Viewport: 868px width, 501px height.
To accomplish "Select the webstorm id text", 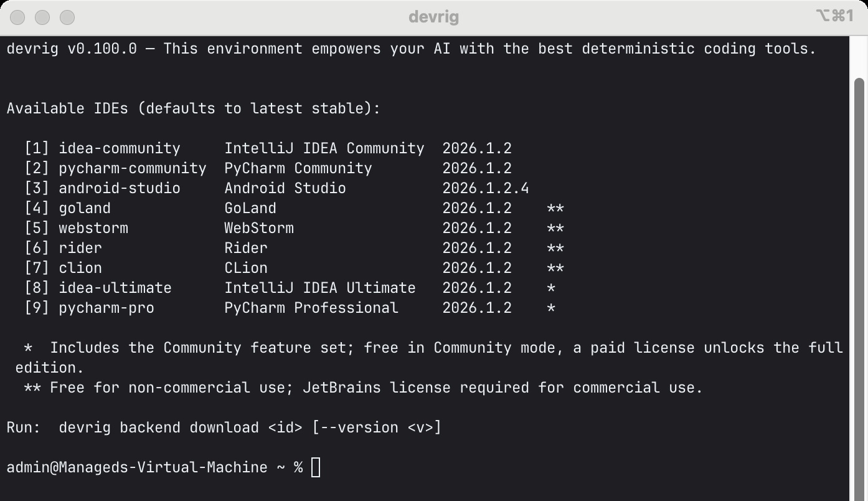I will pyautogui.click(x=93, y=228).
